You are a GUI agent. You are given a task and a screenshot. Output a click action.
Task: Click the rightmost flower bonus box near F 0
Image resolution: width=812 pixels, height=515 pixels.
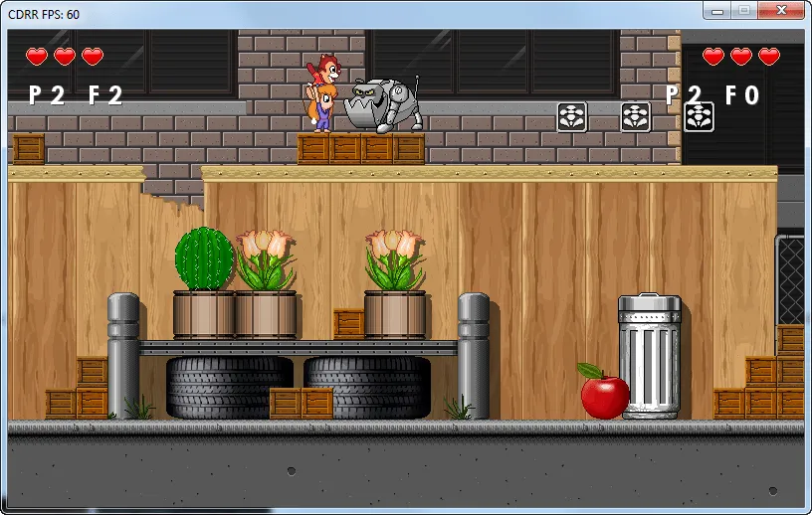(700, 117)
